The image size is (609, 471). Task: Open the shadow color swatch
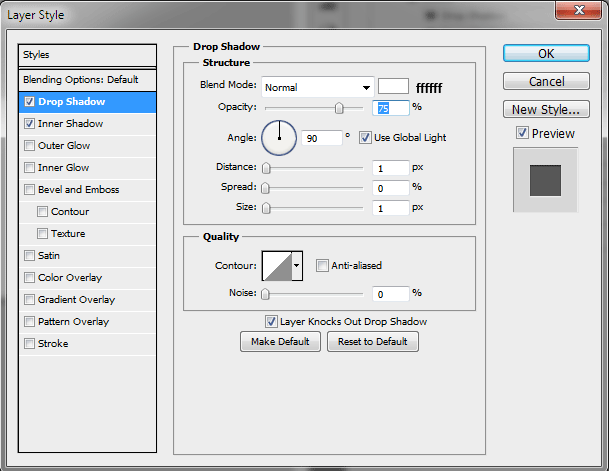pyautogui.click(x=393, y=87)
